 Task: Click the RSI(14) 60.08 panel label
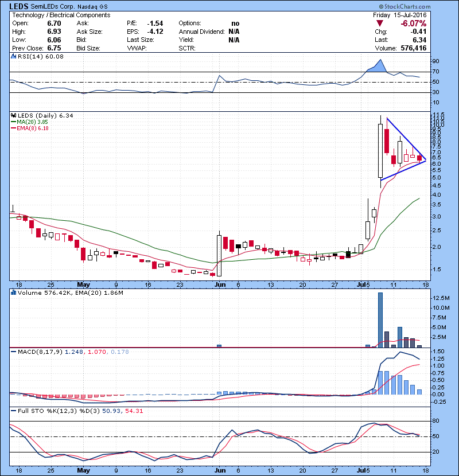pyautogui.click(x=40, y=56)
